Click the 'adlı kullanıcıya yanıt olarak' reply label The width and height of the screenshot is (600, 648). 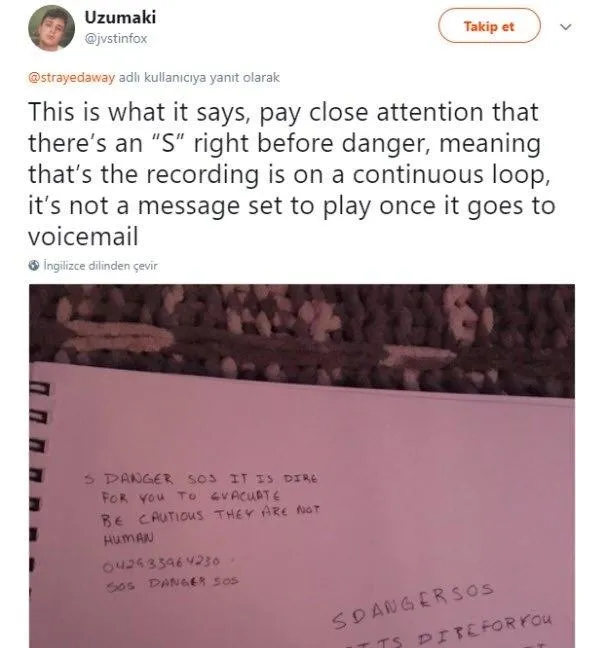199,78
